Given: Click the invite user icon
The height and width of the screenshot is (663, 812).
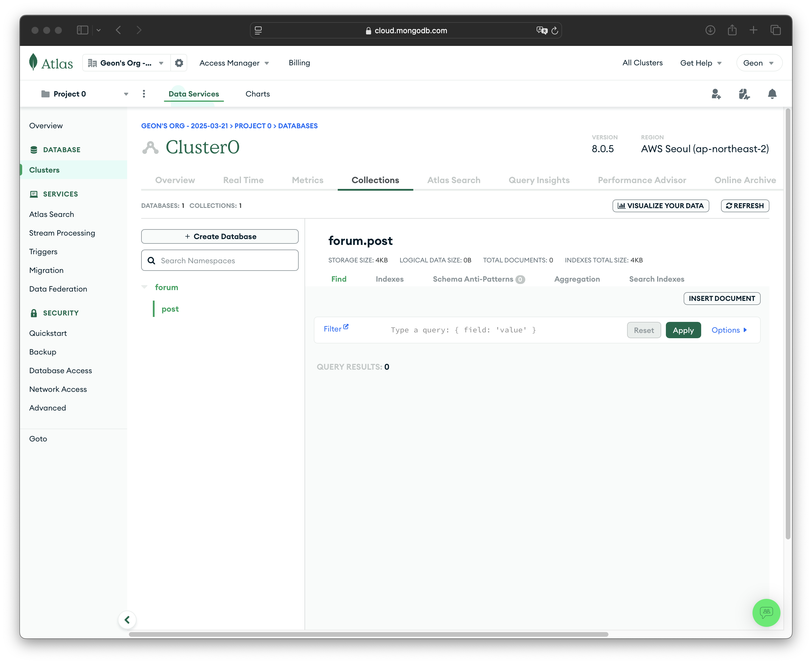Looking at the screenshot, I should [x=716, y=94].
